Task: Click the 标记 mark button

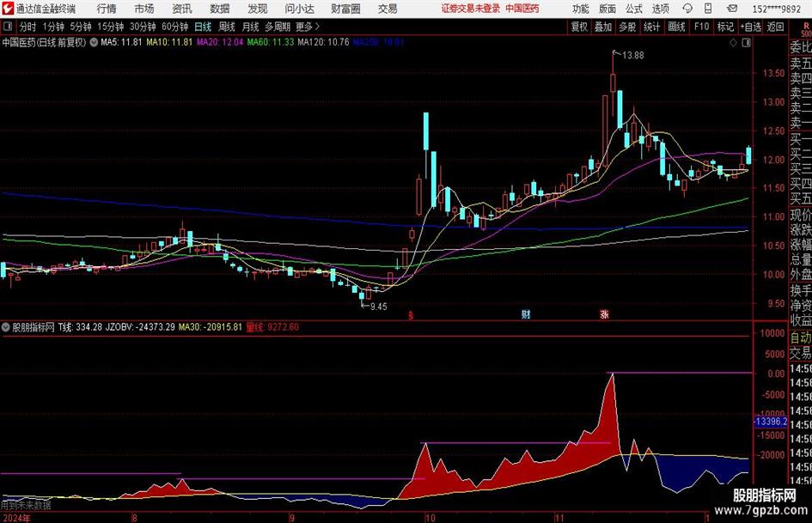Action: coord(725,27)
